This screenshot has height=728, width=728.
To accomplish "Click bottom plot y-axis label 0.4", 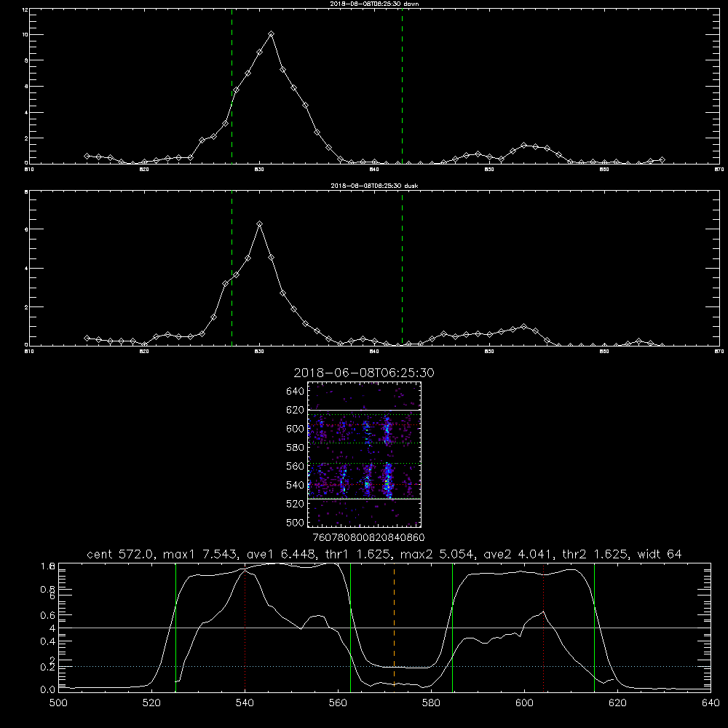I will (x=48, y=641).
